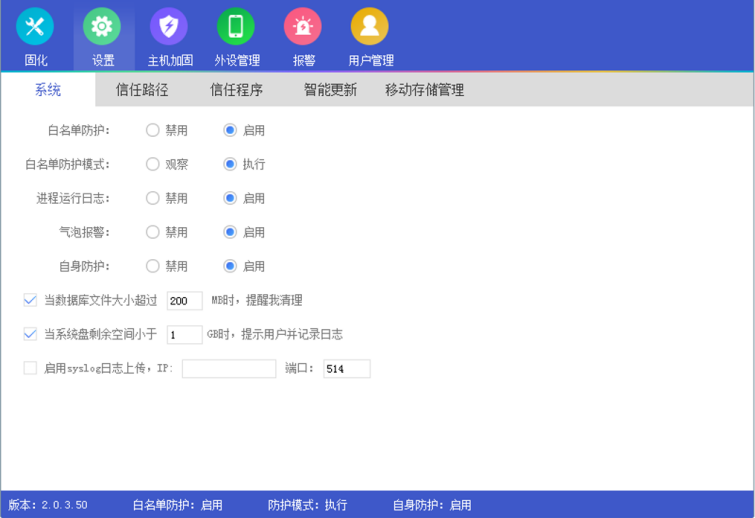
Task: Click the 端口 field showing 514
Action: (x=346, y=369)
